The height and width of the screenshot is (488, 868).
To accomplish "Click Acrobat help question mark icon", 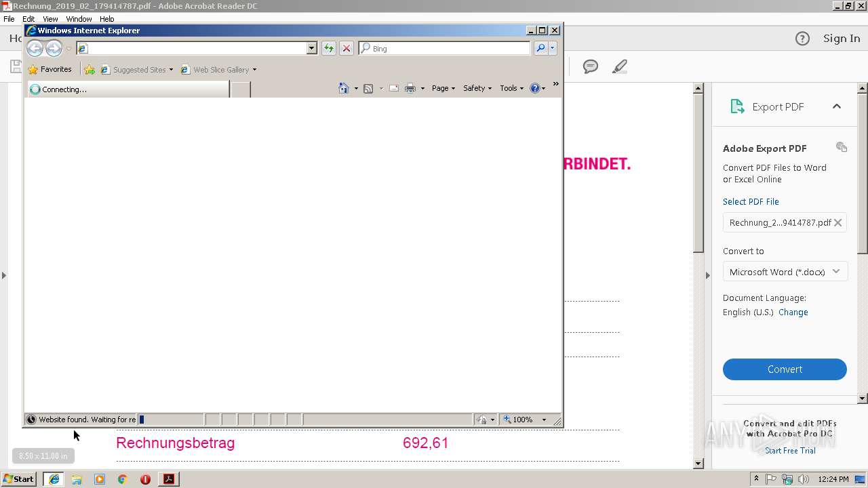I will 802,39.
